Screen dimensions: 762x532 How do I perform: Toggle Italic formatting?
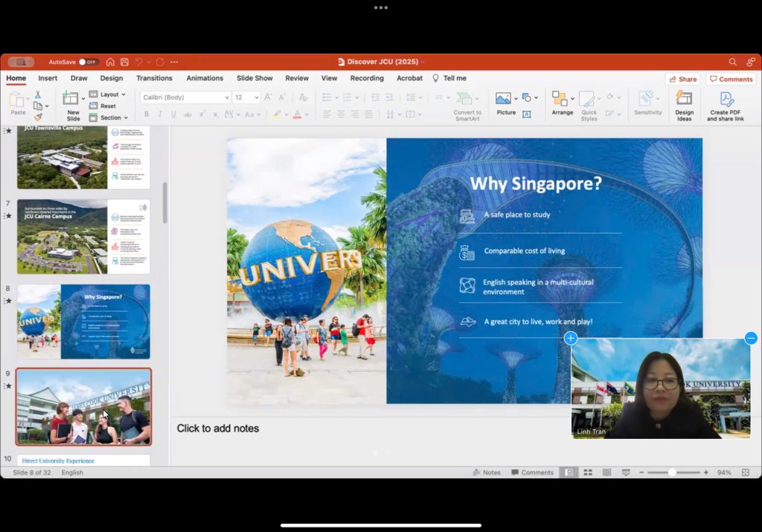pyautogui.click(x=160, y=114)
